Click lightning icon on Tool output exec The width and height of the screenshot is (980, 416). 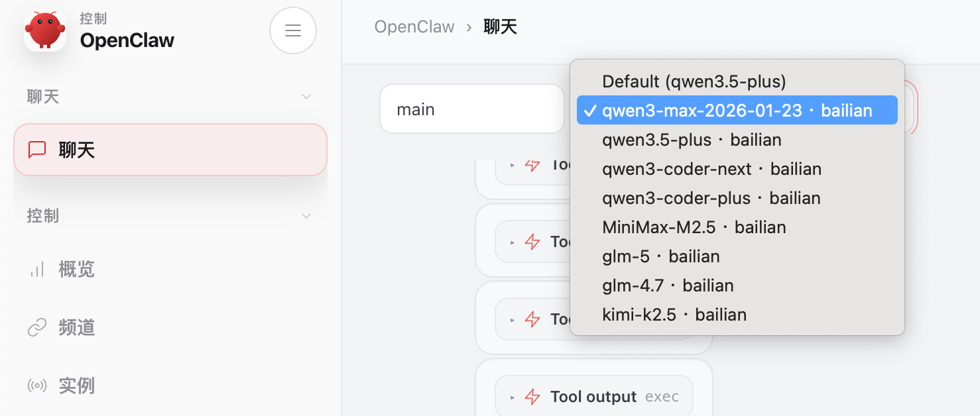coord(532,397)
